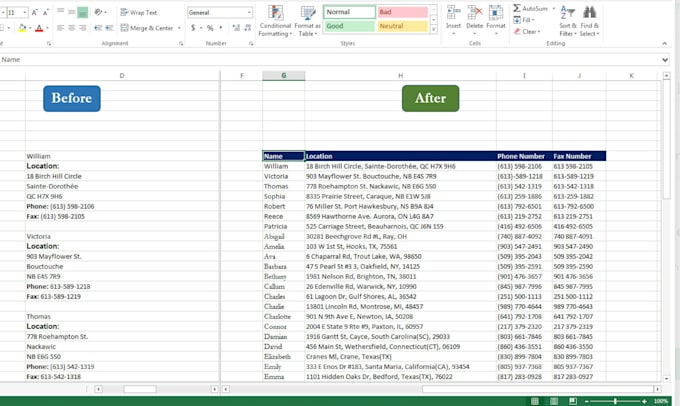Open Find & Select binoculars tool
This screenshot has height=406, width=680.
point(591,20)
